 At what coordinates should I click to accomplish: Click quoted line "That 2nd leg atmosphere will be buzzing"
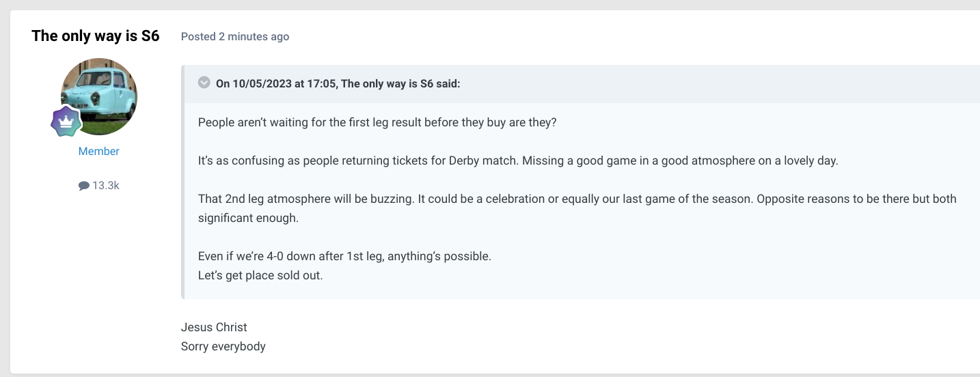pos(307,199)
